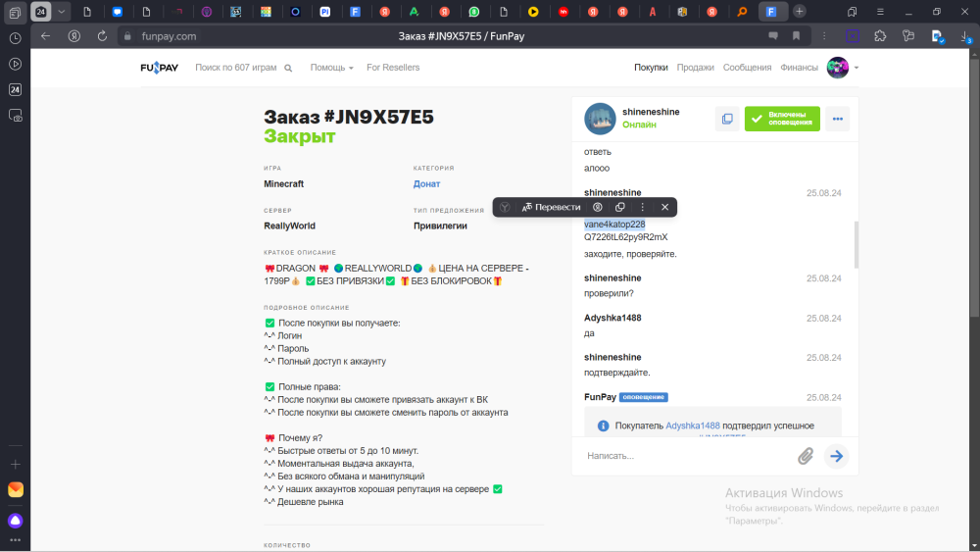Bookmark this page with the bookmark icon

(796, 36)
